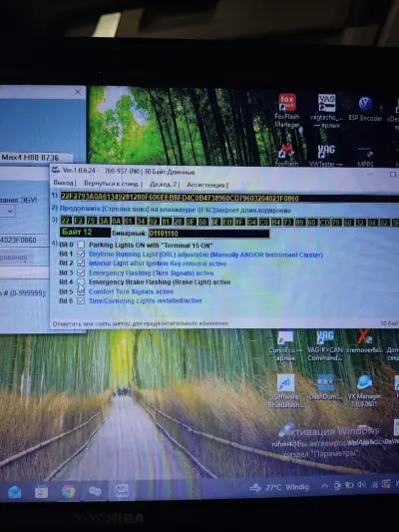The width and height of the screenshot is (399, 532).
Task: Uncheck Bit 1 Daytime Running Light checkbox
Action: click(x=81, y=254)
